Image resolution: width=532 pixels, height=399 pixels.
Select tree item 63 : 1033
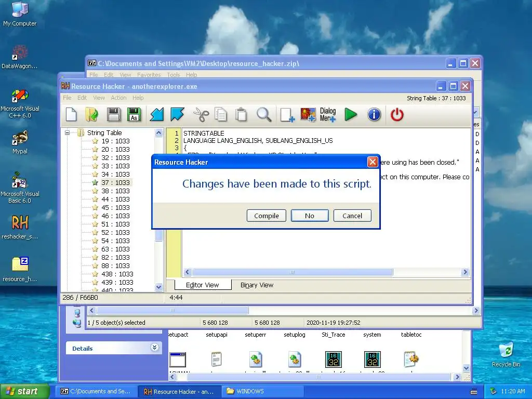coord(115,249)
